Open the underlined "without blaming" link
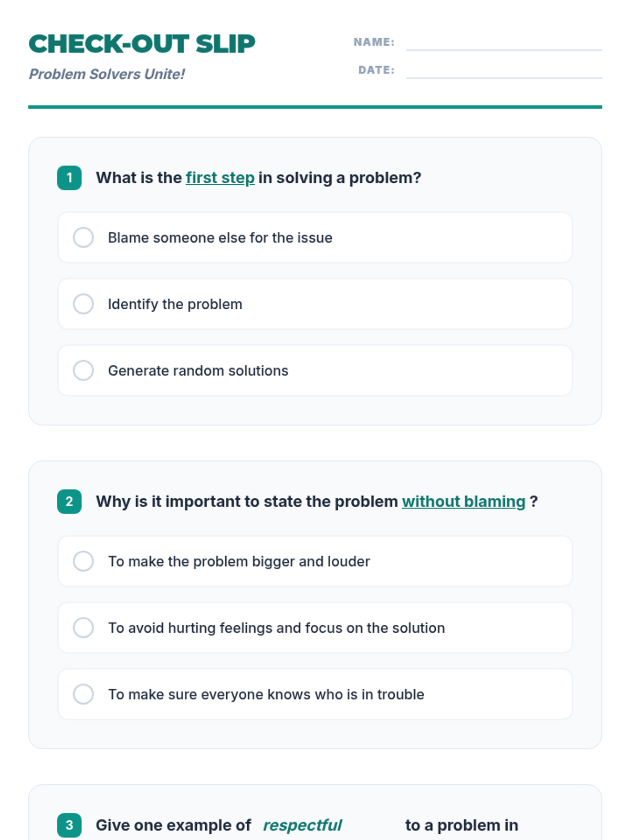Image resolution: width=630 pixels, height=840 pixels. [x=464, y=501]
